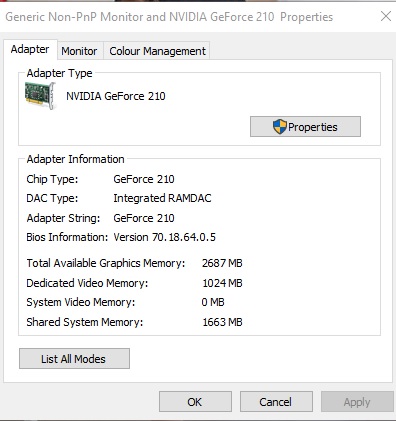Click the Chip Type value GeForce 210
The width and height of the screenshot is (396, 421).
coord(144,179)
